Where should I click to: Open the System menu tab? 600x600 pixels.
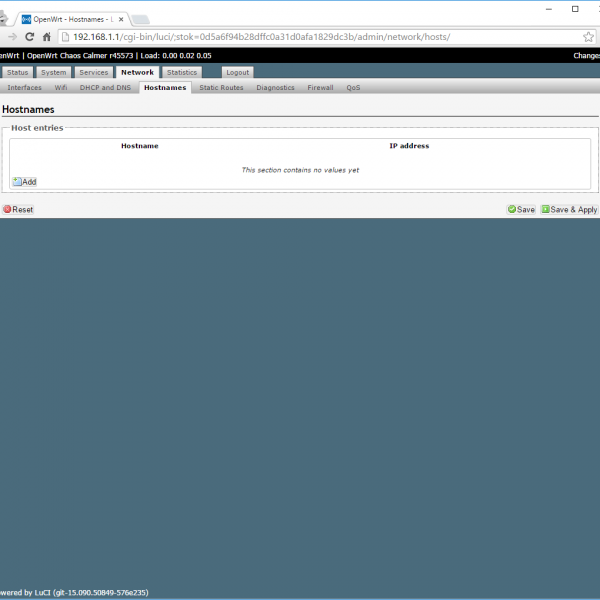click(x=54, y=73)
